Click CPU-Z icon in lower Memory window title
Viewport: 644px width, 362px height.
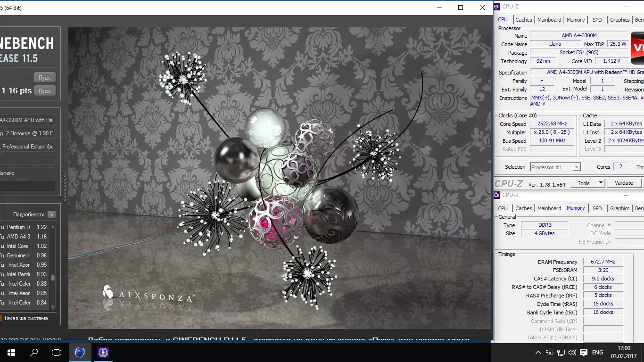(497, 195)
